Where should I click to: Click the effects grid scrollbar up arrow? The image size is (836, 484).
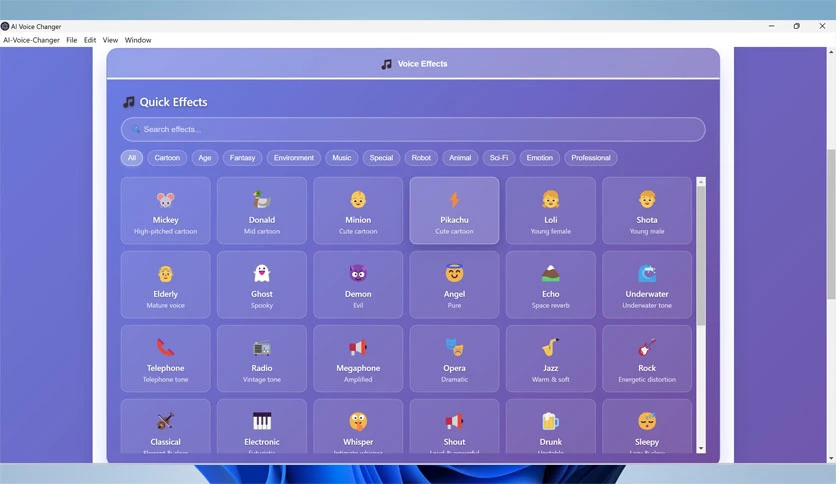coord(701,182)
